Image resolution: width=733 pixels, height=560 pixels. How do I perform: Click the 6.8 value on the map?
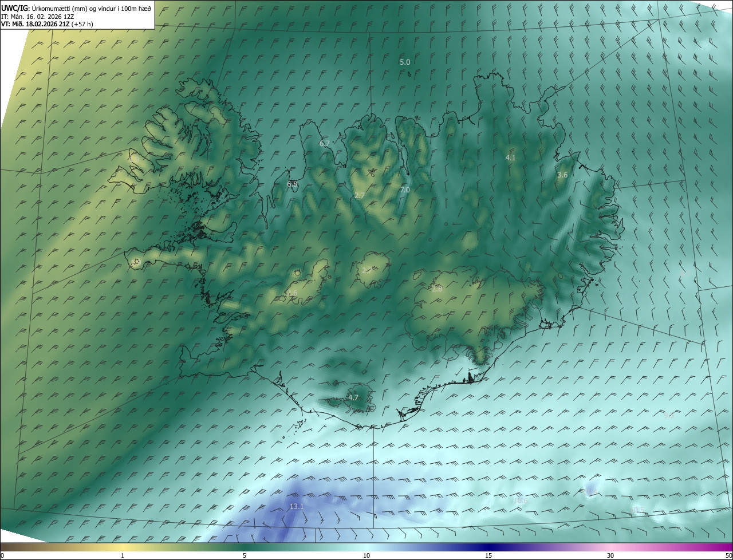coord(293,184)
